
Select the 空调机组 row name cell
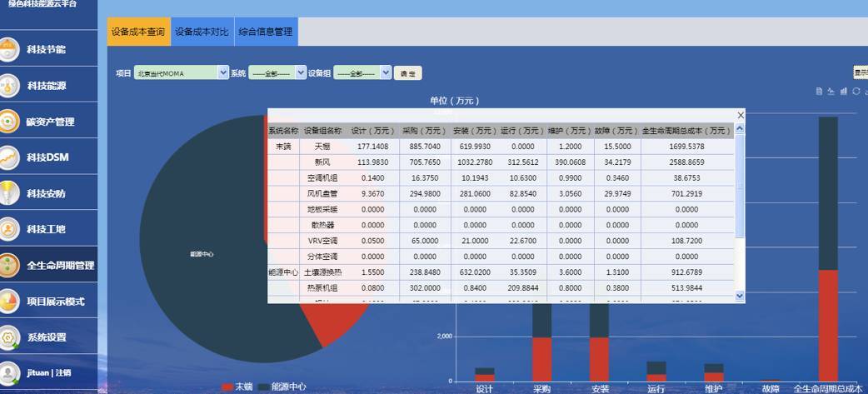[x=322, y=178]
